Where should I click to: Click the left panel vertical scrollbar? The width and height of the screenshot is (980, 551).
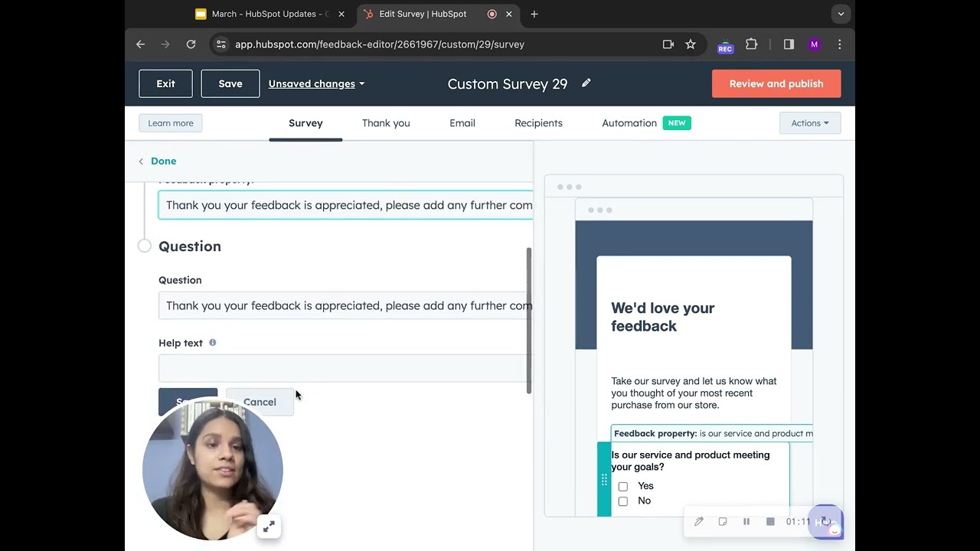pyautogui.click(x=529, y=321)
